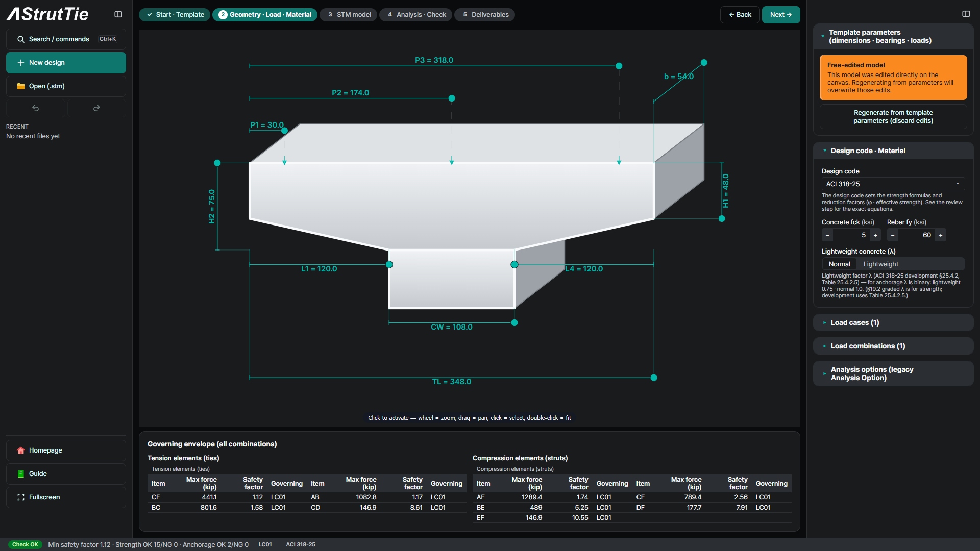The height and width of the screenshot is (551, 980).
Task: Go to STM model step
Action: tap(349, 15)
